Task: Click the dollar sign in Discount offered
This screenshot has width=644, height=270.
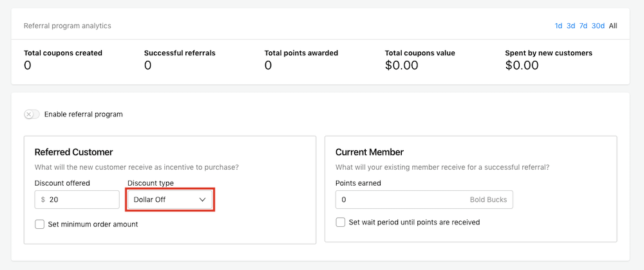Action: click(x=43, y=200)
